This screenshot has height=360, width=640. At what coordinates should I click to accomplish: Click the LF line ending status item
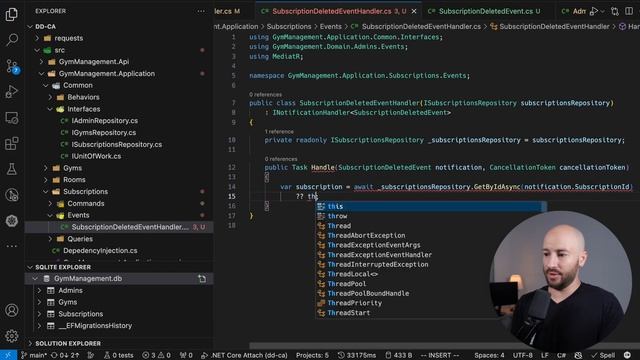pyautogui.click(x=544, y=355)
